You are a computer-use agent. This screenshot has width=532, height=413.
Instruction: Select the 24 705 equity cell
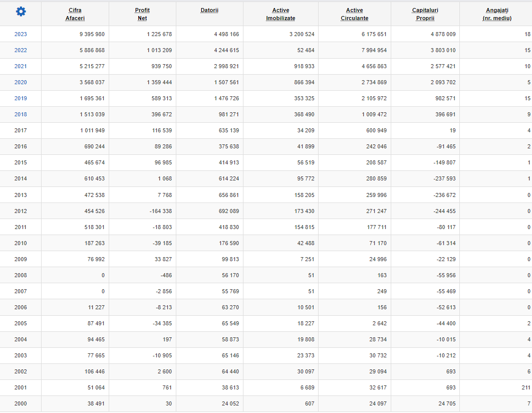point(425,403)
